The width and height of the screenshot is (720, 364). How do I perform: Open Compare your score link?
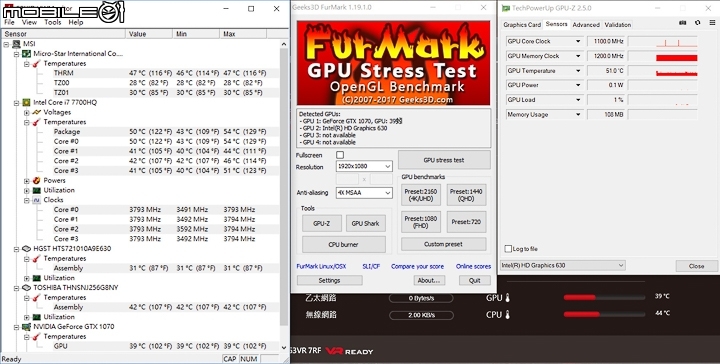click(417, 266)
